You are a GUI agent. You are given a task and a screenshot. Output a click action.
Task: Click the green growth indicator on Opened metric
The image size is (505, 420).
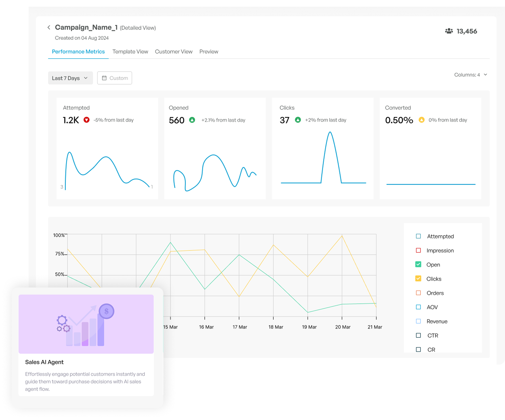[192, 120]
